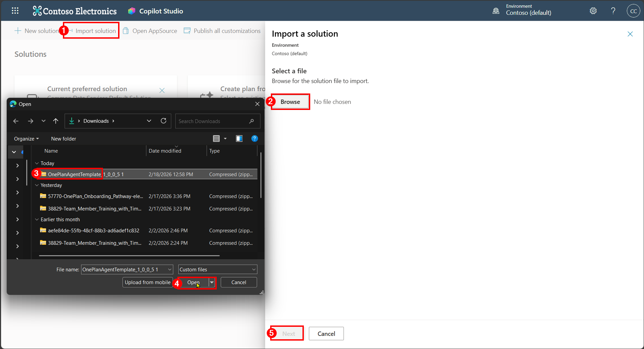Click 2/18/2026 12:58 PM date cell
Screen dimensions: 644x349
171,174
